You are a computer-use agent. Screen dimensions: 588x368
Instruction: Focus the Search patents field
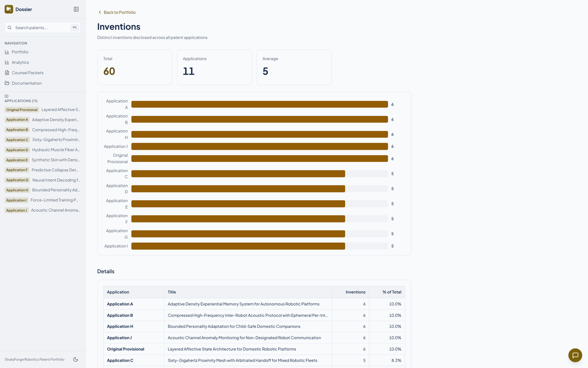click(43, 28)
